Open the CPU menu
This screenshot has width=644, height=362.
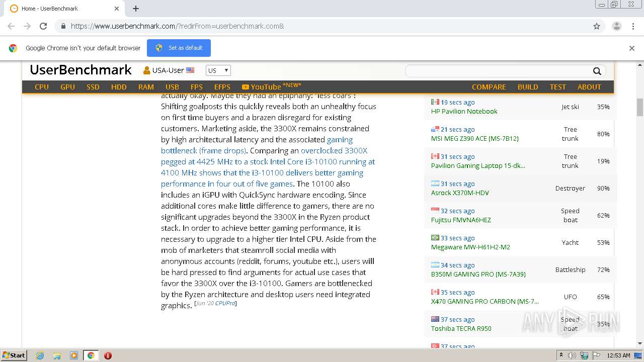coord(42,87)
